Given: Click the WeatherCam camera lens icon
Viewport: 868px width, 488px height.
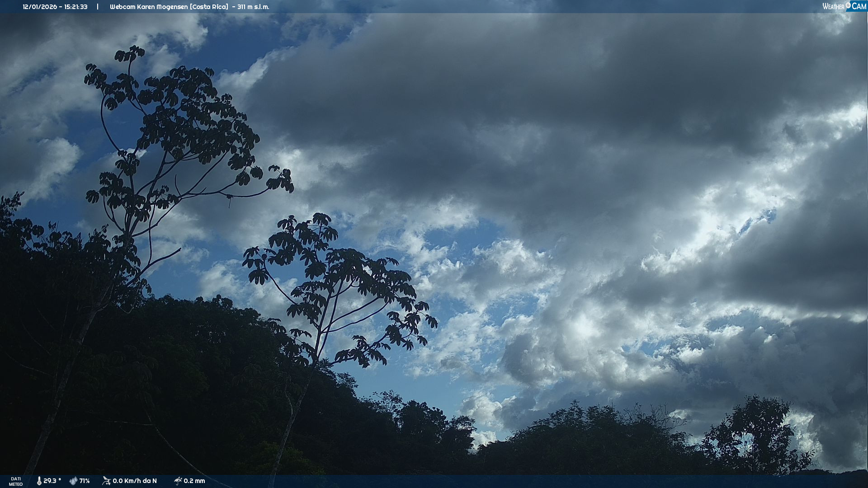Looking at the screenshot, I should 848,5.
